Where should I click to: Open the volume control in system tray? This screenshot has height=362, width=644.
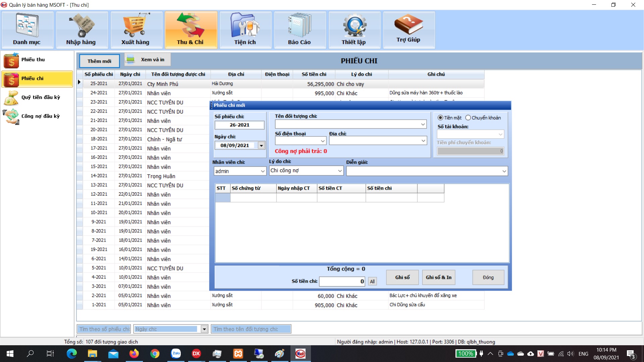coord(570,354)
